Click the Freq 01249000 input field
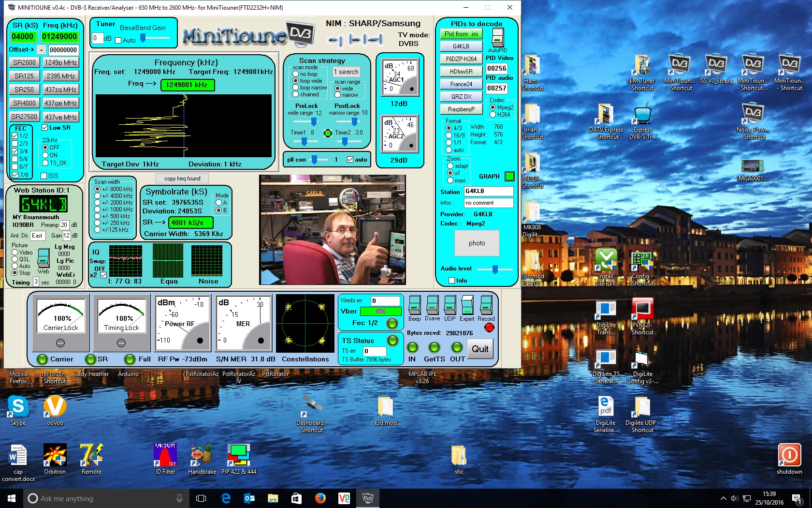The height and width of the screenshot is (508, 812). coord(59,36)
